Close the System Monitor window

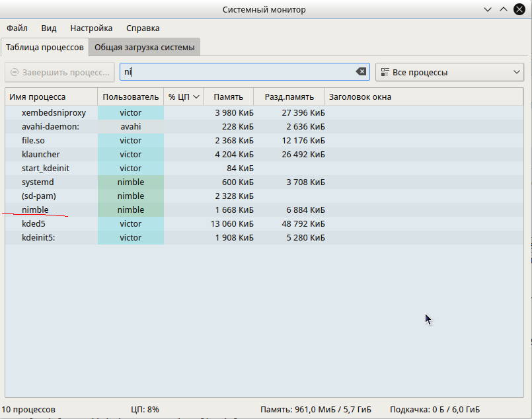click(519, 9)
